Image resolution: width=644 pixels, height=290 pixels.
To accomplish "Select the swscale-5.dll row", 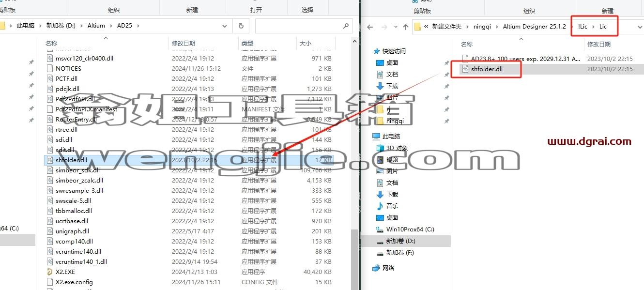I will [189, 200].
